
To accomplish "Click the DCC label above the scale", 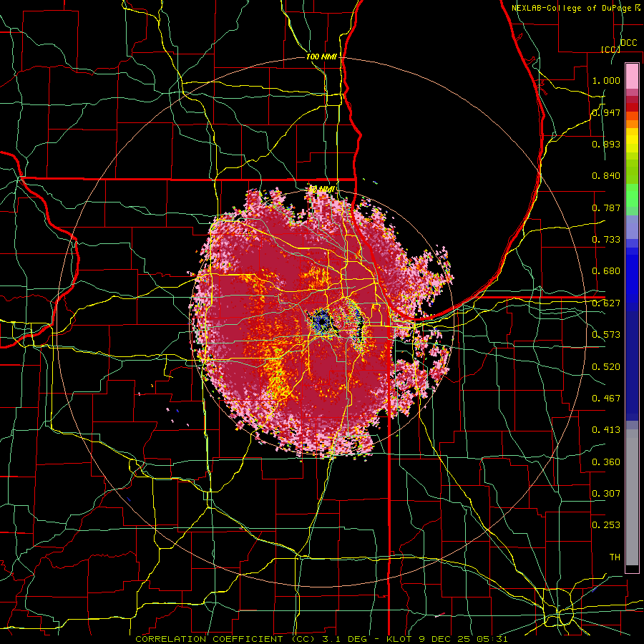I will coord(628,43).
